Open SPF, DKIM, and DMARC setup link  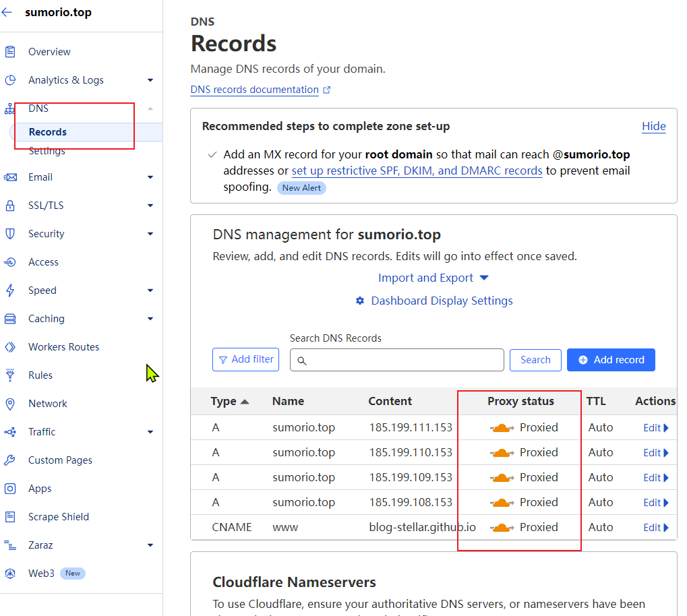(417, 171)
